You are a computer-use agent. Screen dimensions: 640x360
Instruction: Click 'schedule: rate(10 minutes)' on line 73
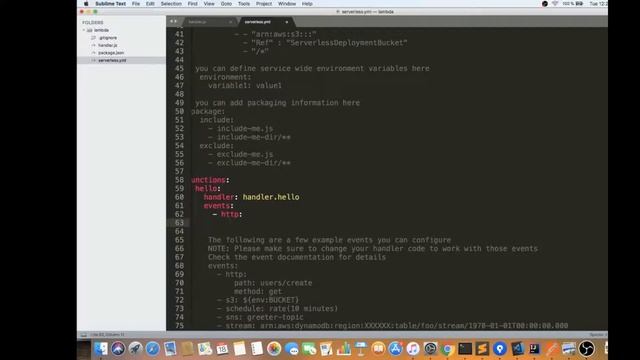click(282, 309)
